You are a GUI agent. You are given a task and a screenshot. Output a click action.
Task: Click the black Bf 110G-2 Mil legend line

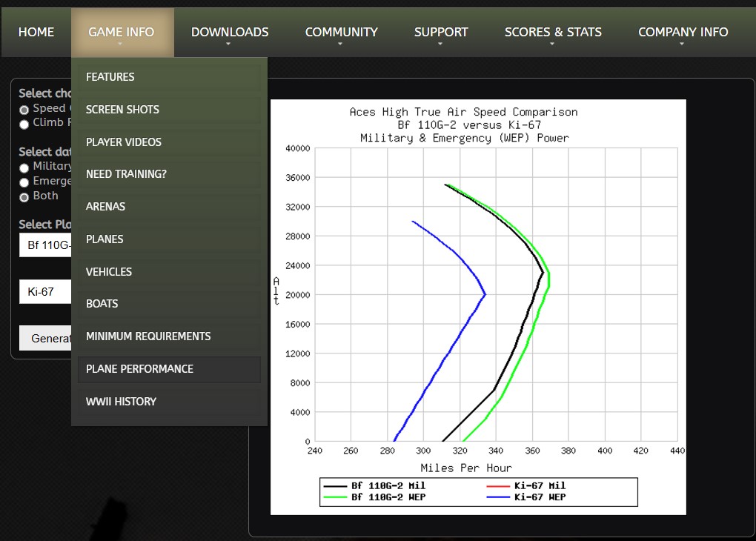pos(335,486)
